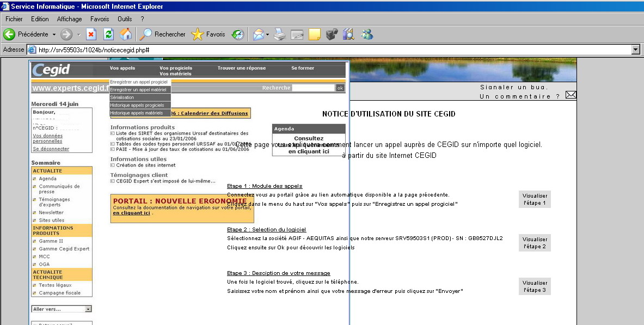Screen dimensions: 644x325
Task: Open the mail envelope toolbar icon
Action: click(x=259, y=34)
